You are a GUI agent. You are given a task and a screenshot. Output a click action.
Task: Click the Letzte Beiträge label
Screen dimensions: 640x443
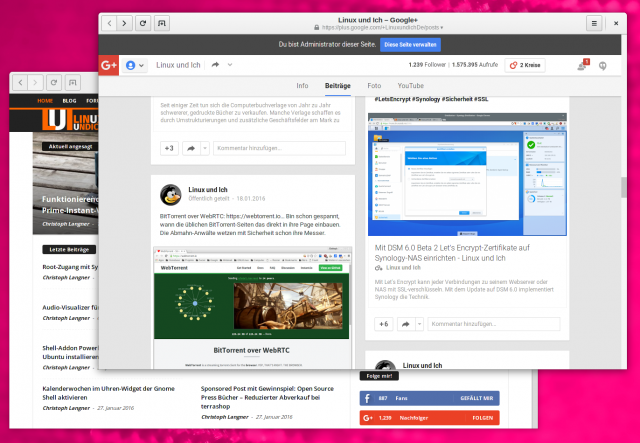click(x=69, y=249)
